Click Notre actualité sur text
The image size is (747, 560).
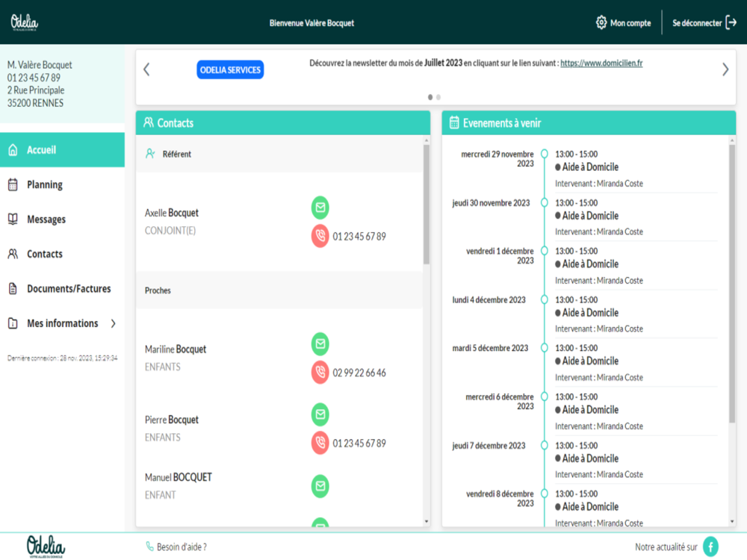tap(666, 547)
